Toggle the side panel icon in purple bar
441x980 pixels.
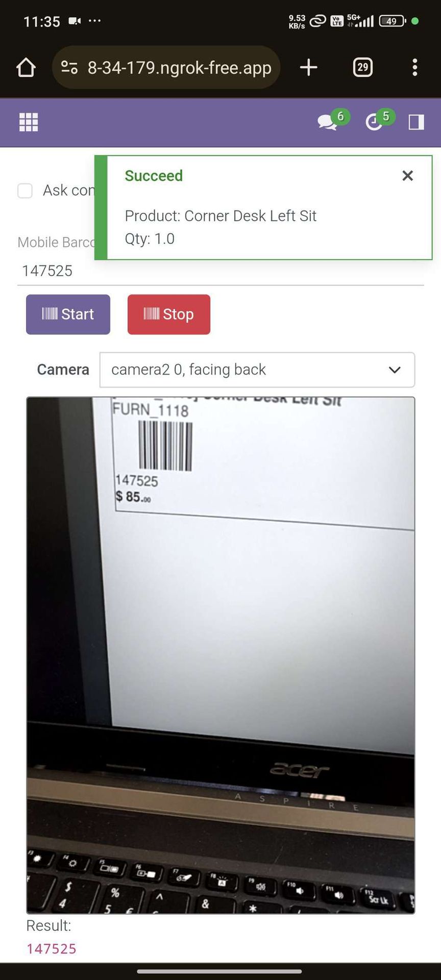(416, 122)
